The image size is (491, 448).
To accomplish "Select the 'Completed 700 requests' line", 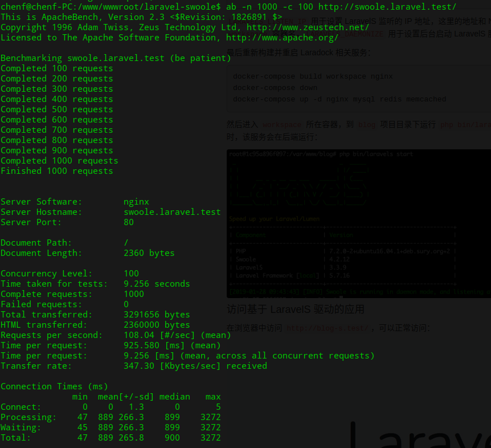I will coord(57,131).
